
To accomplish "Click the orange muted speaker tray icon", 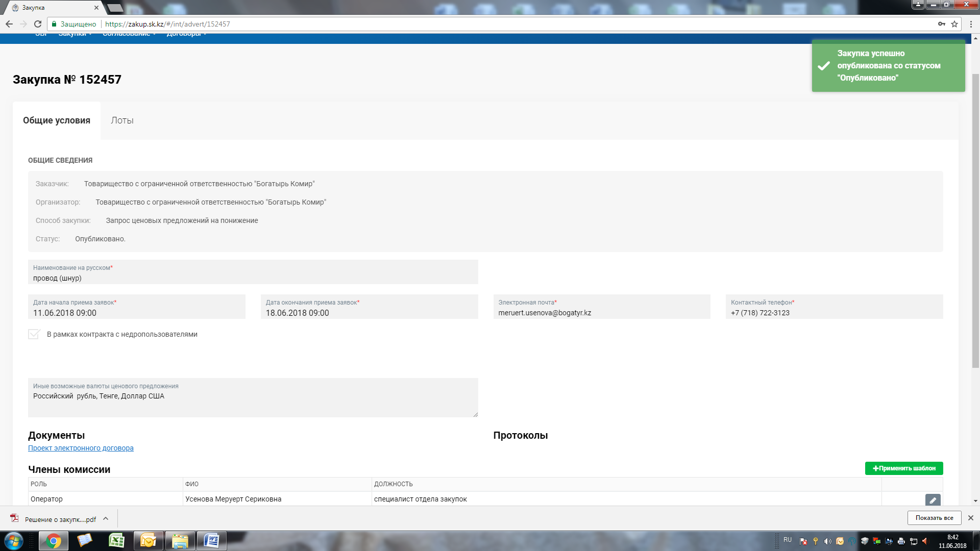I will click(x=925, y=541).
